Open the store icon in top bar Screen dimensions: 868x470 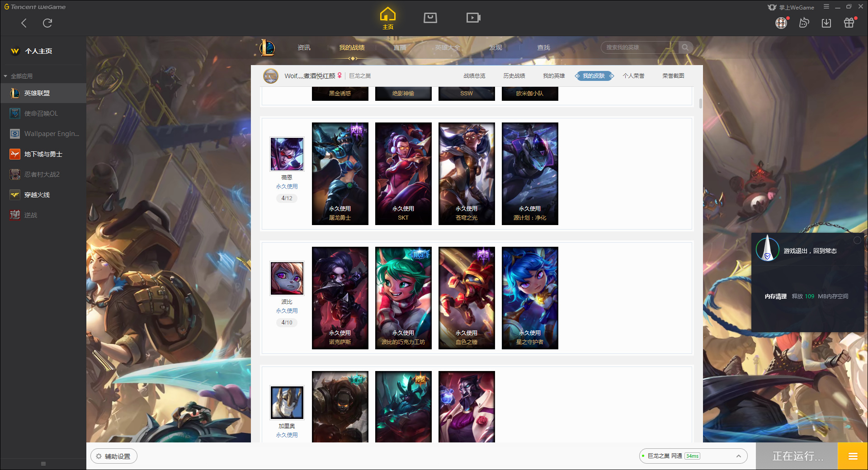click(430, 18)
